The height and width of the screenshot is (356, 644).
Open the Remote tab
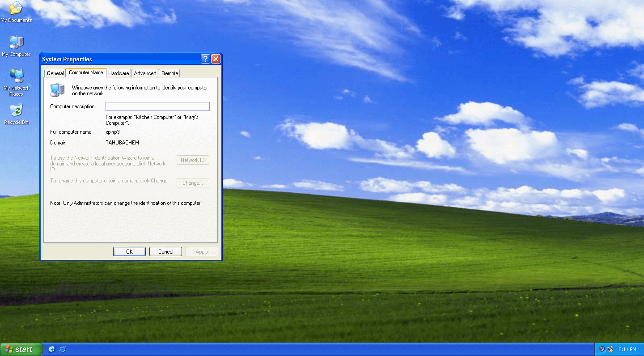point(169,73)
